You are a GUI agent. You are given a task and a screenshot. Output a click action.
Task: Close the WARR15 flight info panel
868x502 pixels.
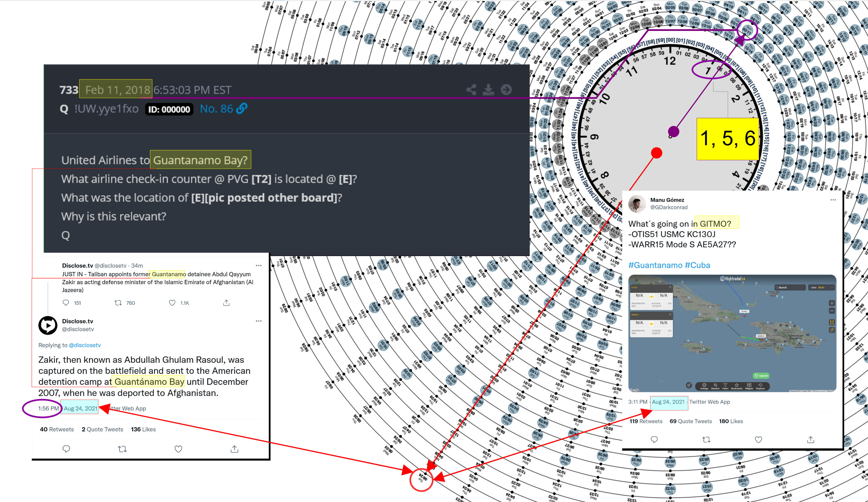pyautogui.click(x=670, y=315)
